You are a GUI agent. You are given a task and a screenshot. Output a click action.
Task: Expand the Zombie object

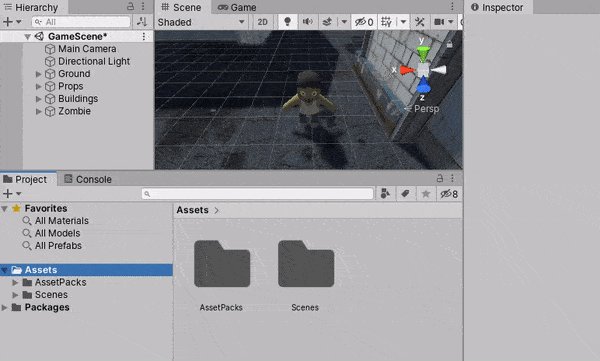pos(38,111)
